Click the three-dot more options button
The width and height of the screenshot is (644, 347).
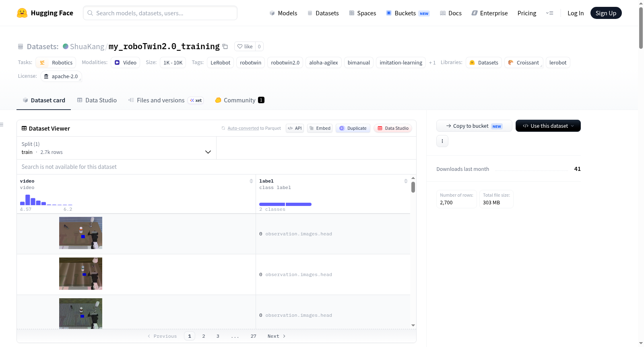pyautogui.click(x=442, y=141)
